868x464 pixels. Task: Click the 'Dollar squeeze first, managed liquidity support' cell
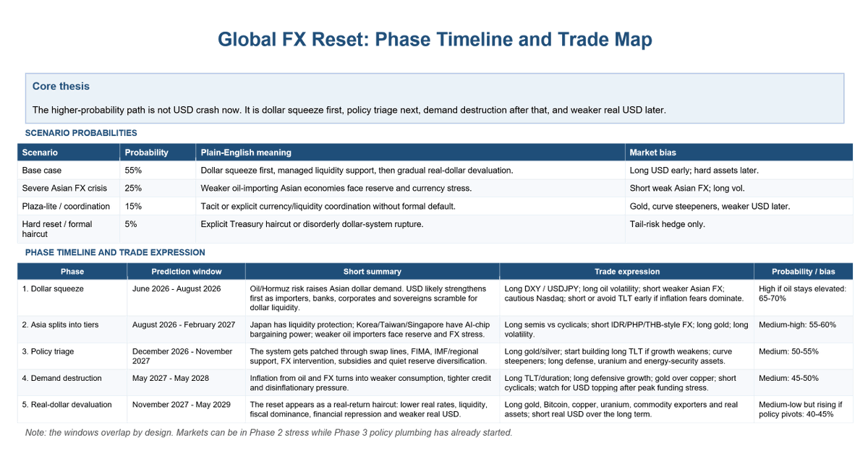pyautogui.click(x=410, y=171)
